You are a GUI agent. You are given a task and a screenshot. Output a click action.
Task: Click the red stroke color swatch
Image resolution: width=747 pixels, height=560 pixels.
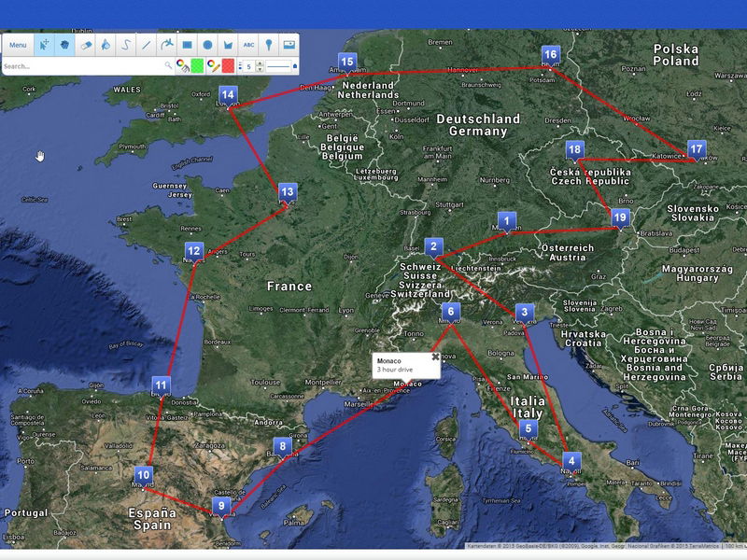[x=228, y=65]
